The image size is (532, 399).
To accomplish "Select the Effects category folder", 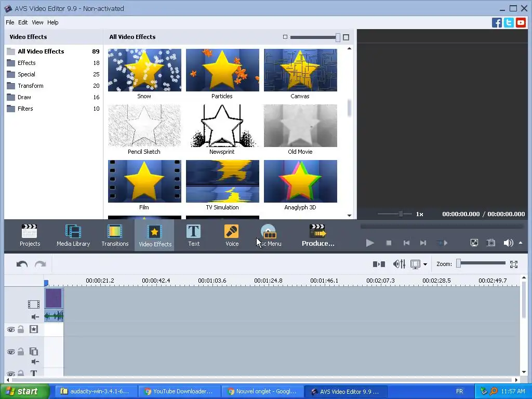I will point(54,63).
